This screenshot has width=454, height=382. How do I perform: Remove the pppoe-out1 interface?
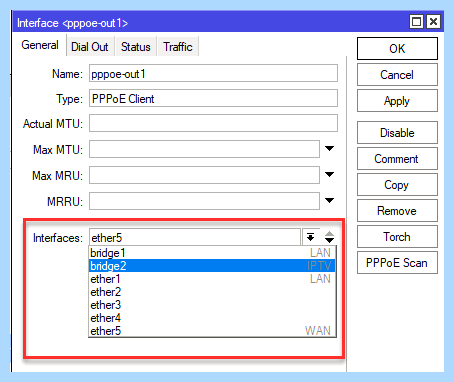point(397,211)
